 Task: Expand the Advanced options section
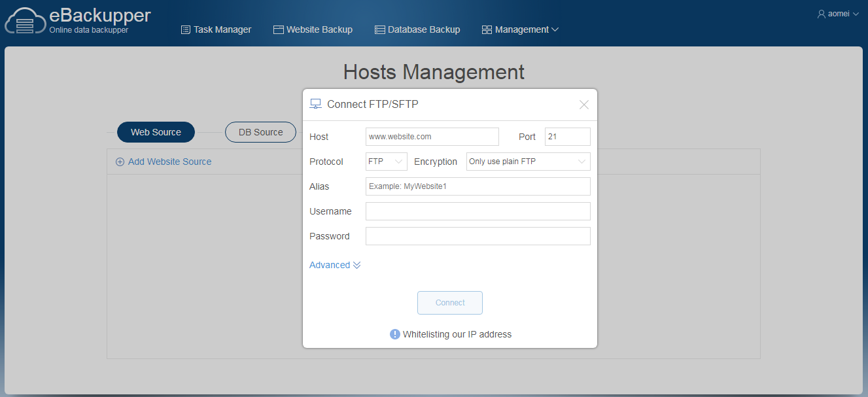click(x=335, y=265)
